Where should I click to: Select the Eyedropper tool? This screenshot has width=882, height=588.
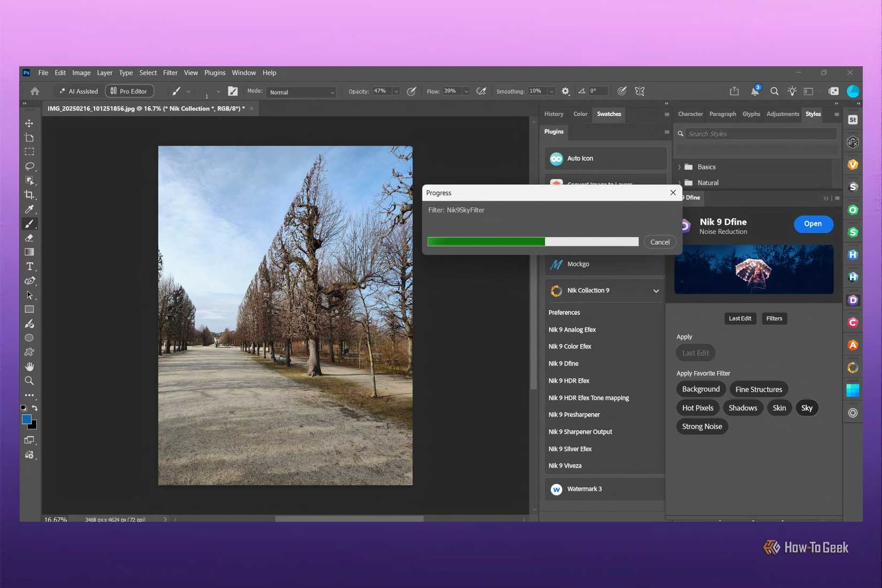[29, 209]
